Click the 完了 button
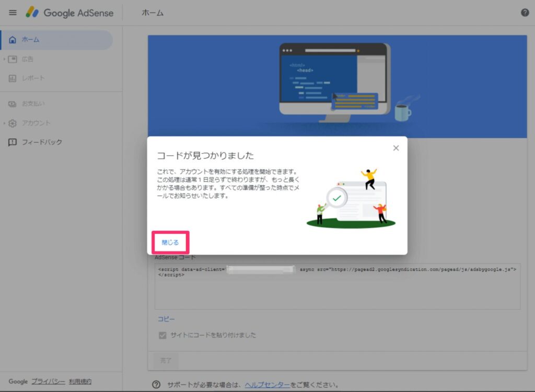 point(166,360)
